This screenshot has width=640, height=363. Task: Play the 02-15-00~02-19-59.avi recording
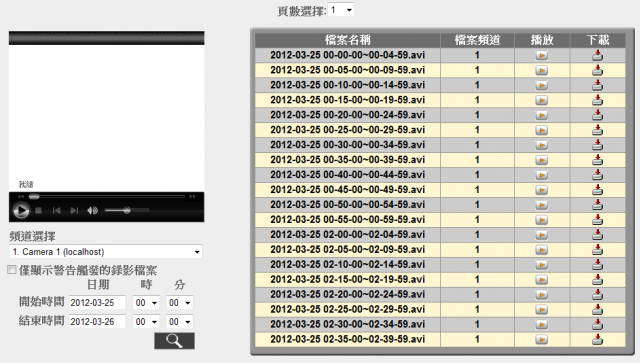[541, 280]
